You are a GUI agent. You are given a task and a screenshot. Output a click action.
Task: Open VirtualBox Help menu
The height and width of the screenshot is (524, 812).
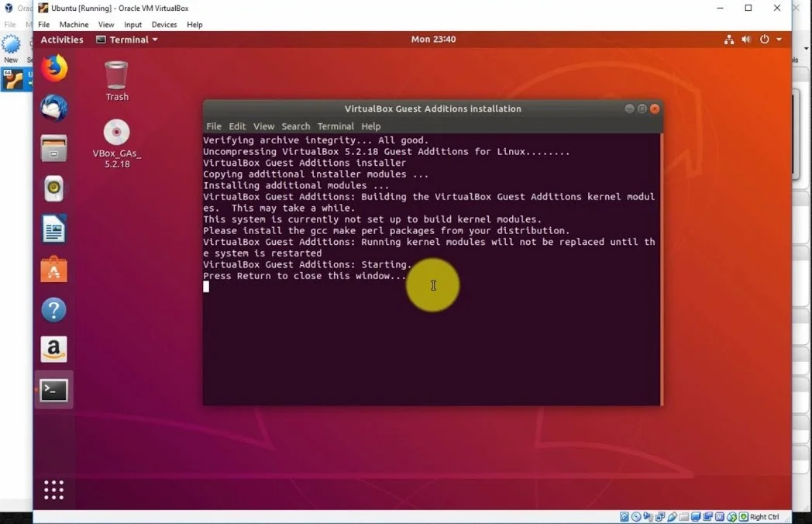pyautogui.click(x=194, y=24)
